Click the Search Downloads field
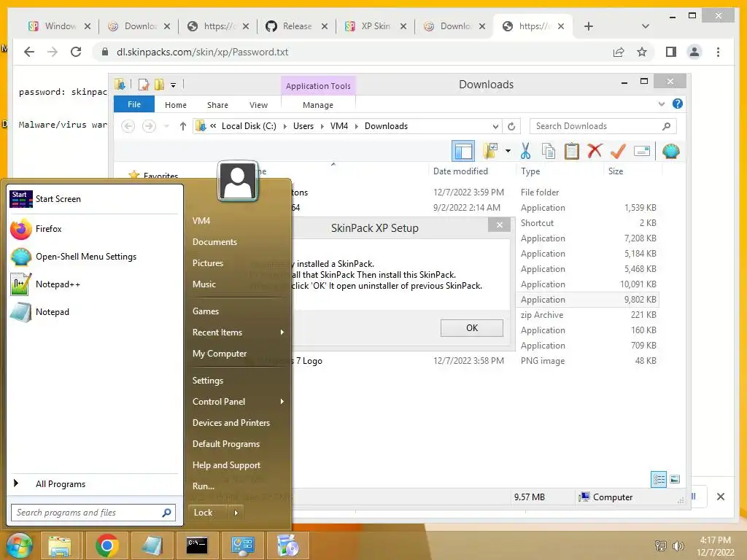The image size is (747, 560). coord(603,126)
